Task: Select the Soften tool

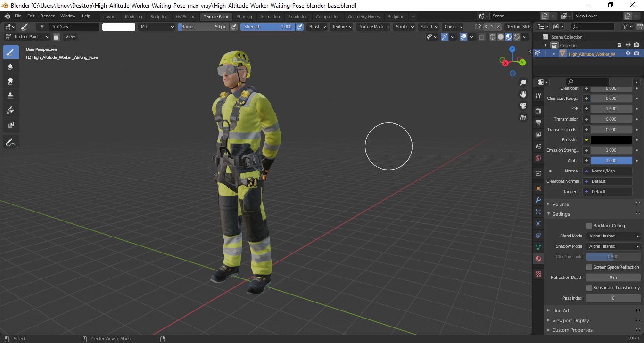Action: [x=11, y=67]
